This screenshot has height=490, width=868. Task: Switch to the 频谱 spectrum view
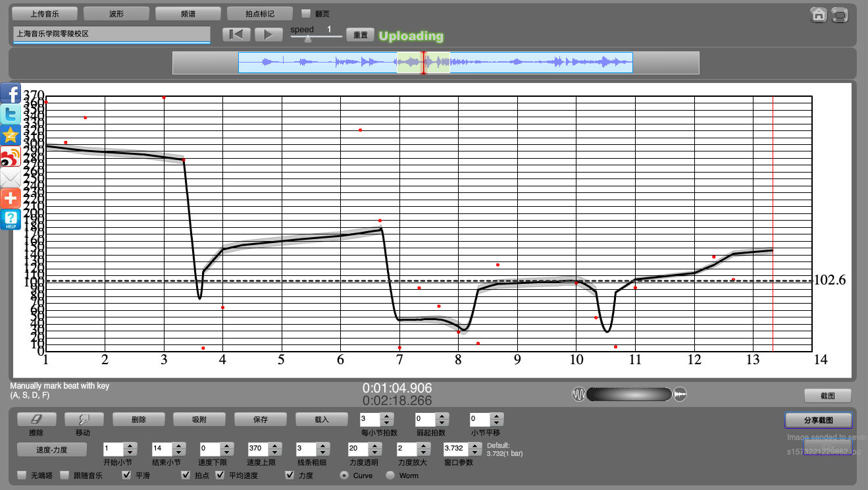188,13
